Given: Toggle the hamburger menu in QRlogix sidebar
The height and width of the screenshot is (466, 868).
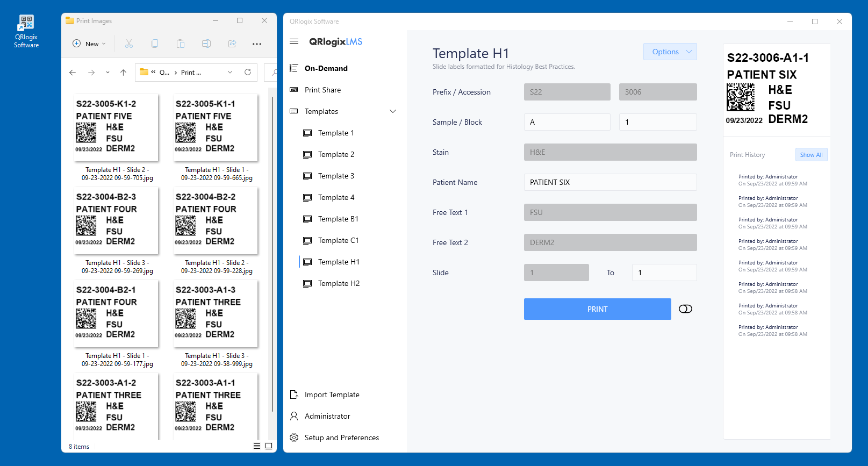Looking at the screenshot, I should pos(294,41).
